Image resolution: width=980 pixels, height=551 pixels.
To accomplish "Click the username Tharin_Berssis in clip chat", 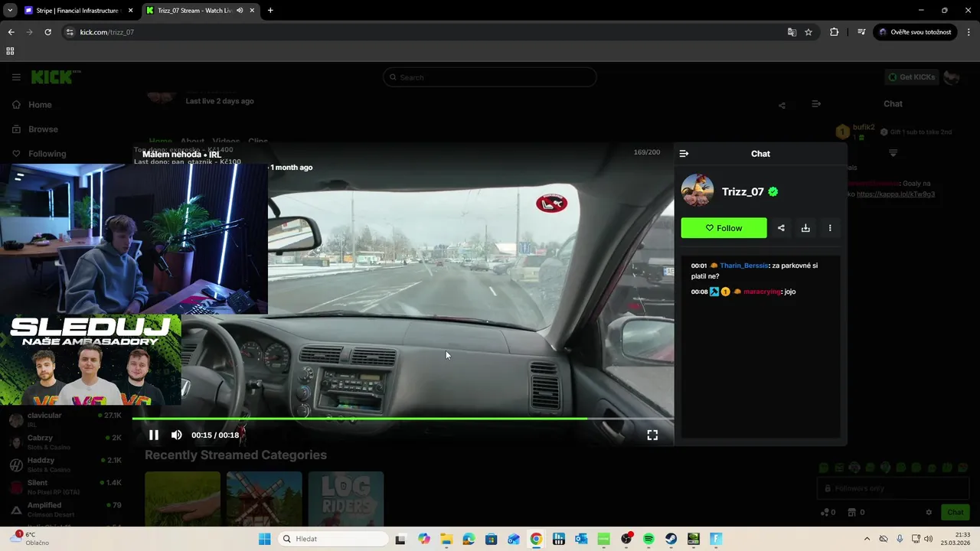I will pyautogui.click(x=743, y=266).
